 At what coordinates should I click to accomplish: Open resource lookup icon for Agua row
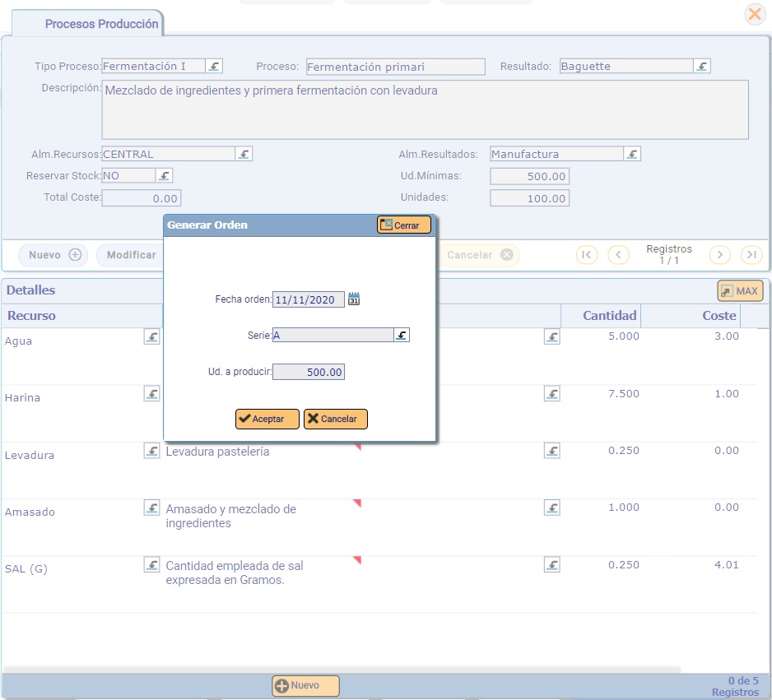151,336
